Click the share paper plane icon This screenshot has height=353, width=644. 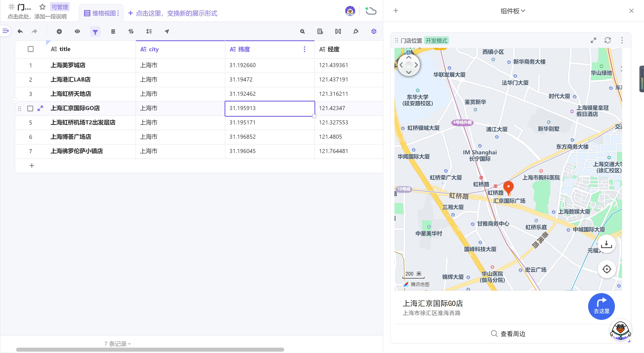point(167,31)
